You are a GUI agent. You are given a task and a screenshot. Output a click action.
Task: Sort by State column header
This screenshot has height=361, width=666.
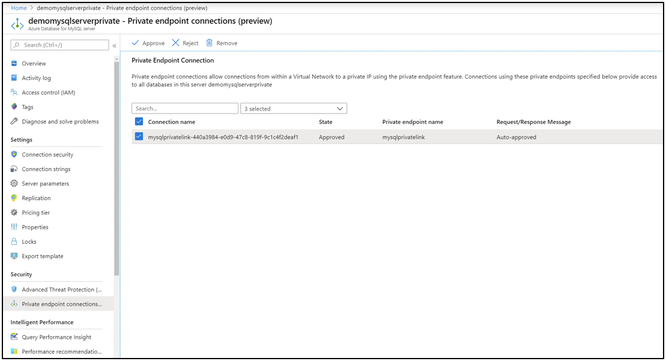(x=325, y=122)
